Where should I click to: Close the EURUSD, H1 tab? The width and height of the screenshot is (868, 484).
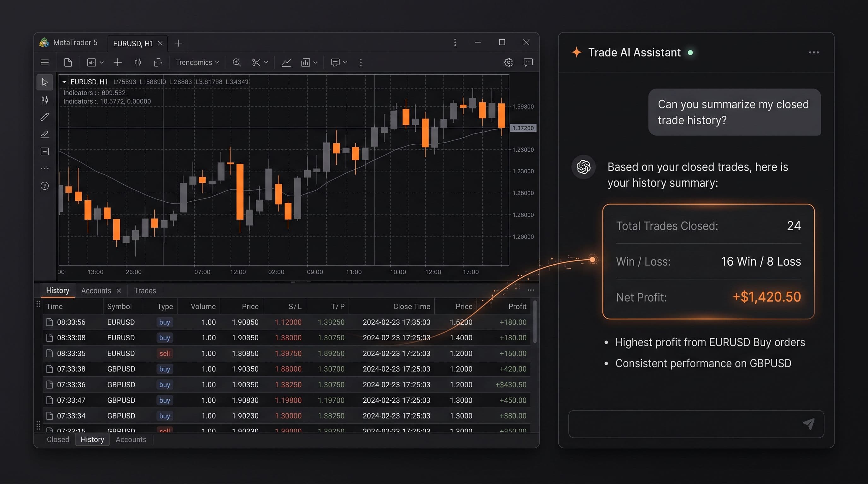161,43
